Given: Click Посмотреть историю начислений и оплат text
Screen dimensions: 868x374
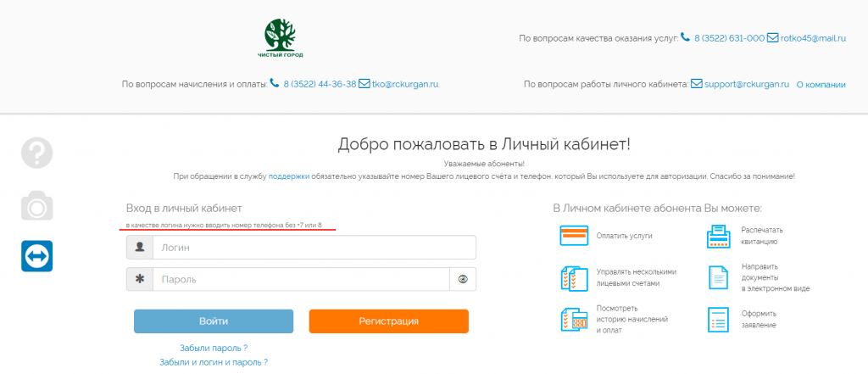Looking at the screenshot, I should [x=632, y=319].
